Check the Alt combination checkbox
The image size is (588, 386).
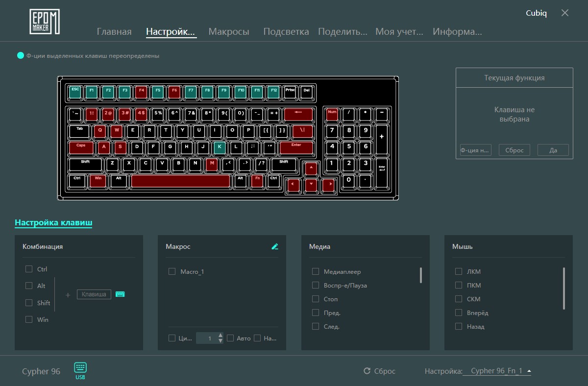(29, 286)
